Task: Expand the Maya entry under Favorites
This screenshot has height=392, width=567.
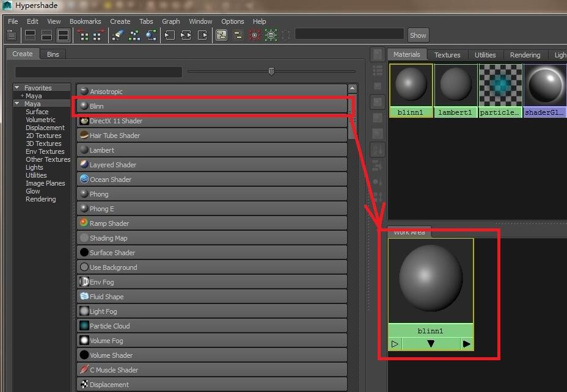Action: (22, 96)
